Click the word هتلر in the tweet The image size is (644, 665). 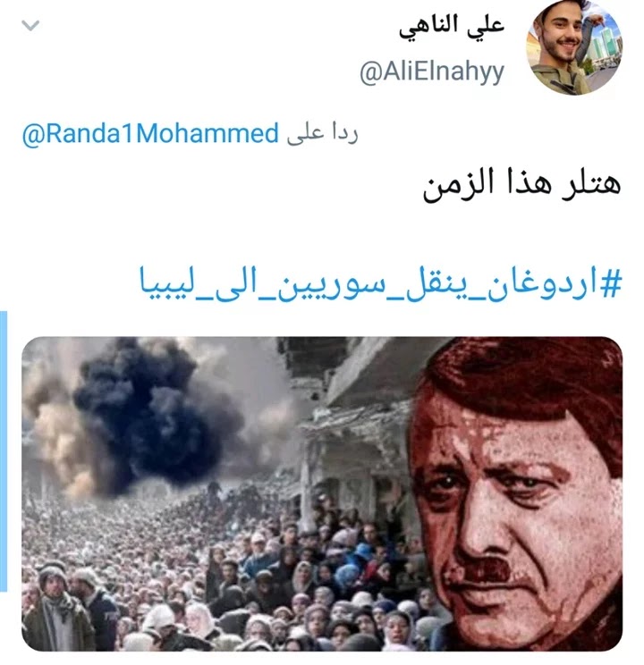pyautogui.click(x=593, y=183)
